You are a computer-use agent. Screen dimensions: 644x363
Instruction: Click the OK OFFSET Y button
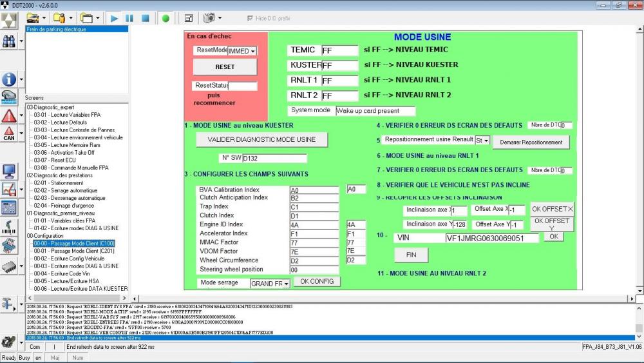(x=552, y=224)
